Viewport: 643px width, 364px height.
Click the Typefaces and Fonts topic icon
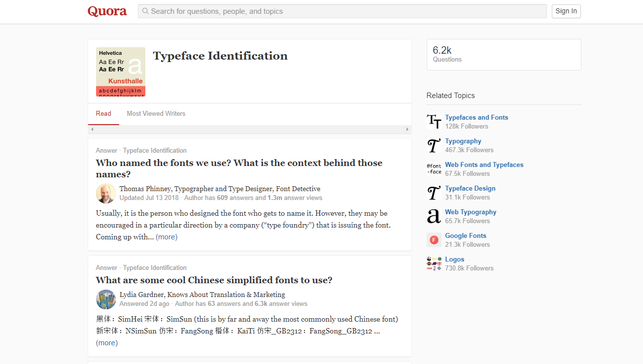[434, 122]
